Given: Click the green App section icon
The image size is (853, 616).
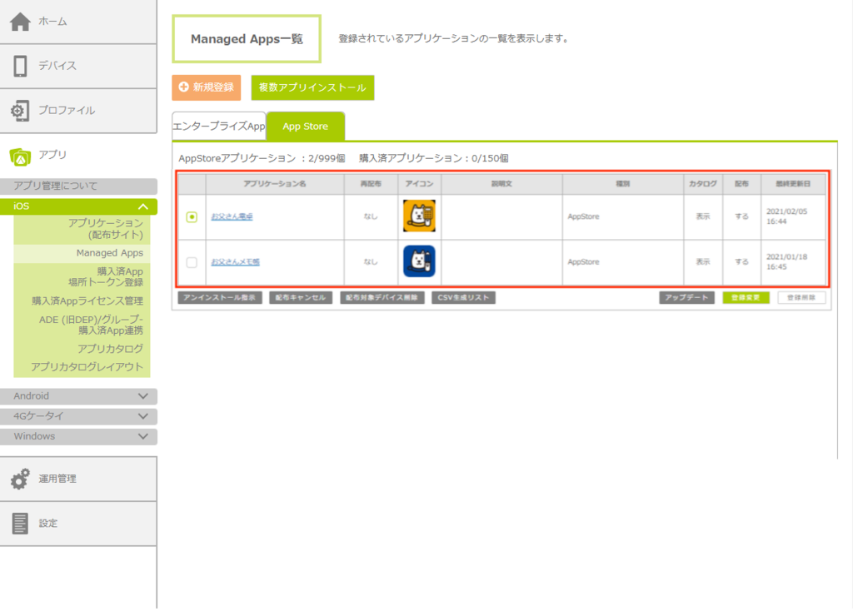Looking at the screenshot, I should [21, 155].
